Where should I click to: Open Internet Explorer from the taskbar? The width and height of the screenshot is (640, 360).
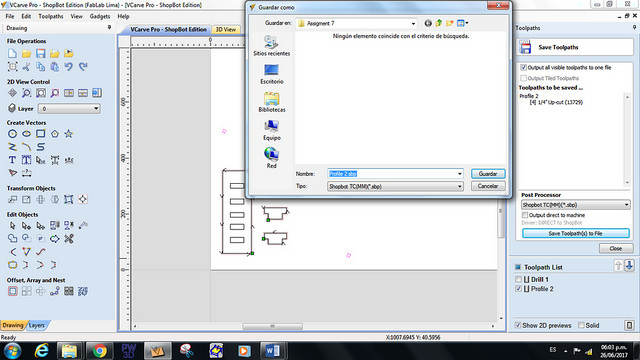[41, 351]
